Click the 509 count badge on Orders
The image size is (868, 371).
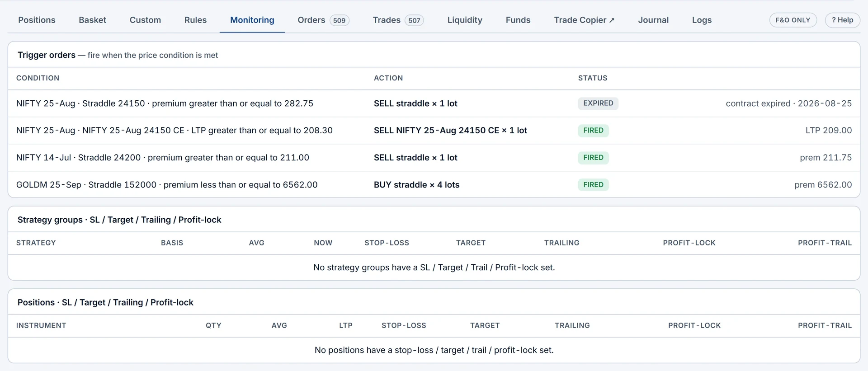pyautogui.click(x=339, y=20)
